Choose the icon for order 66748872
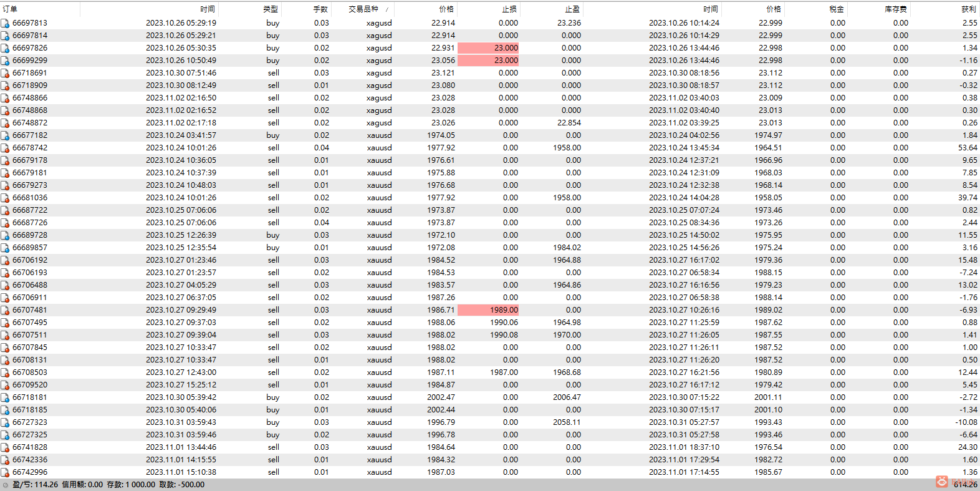The width and height of the screenshot is (980, 491). [x=5, y=123]
